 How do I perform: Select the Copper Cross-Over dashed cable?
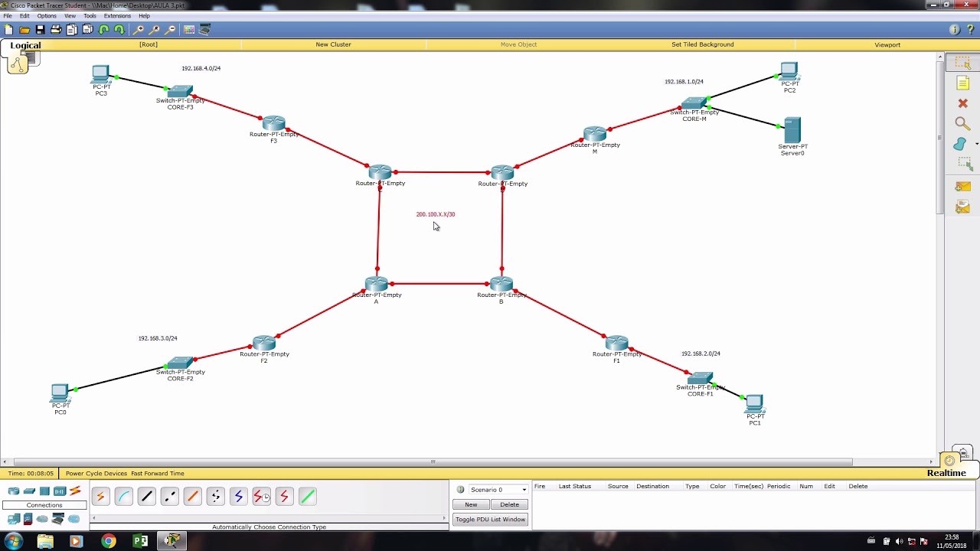coord(169,497)
